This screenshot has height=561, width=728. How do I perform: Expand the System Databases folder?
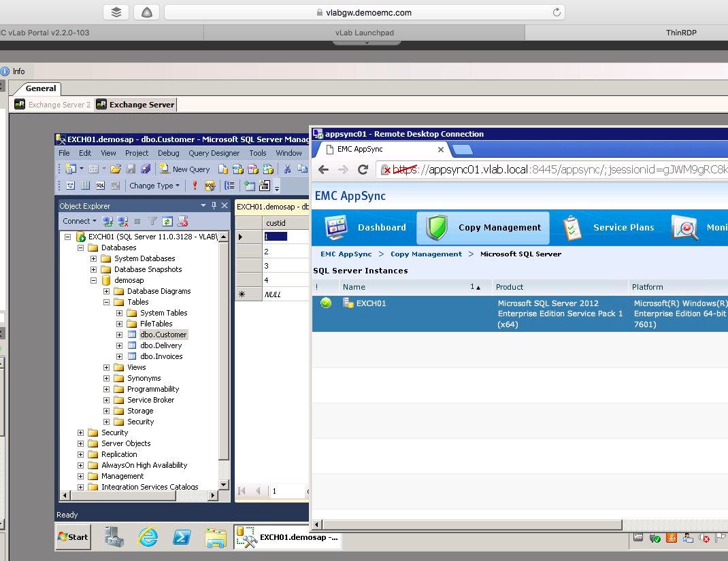pos(93,258)
